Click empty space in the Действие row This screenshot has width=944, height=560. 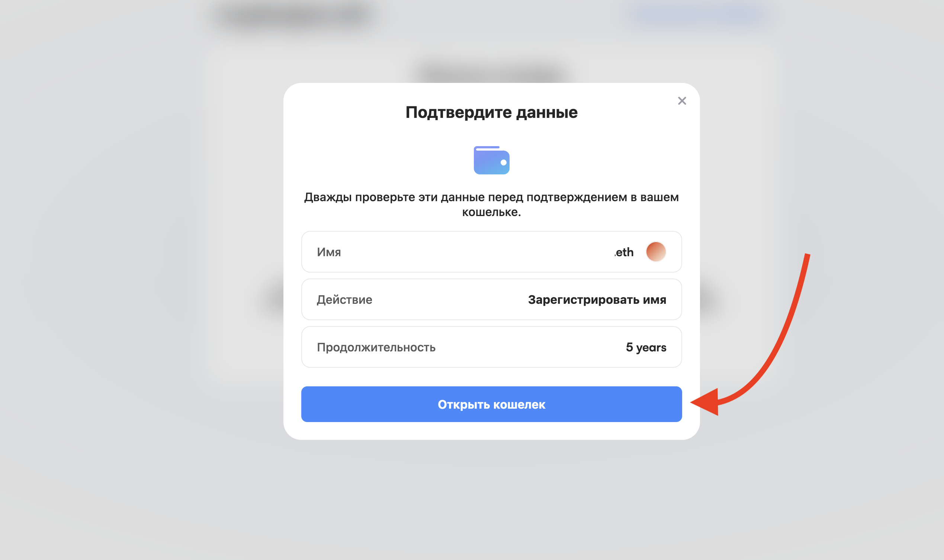(x=449, y=300)
